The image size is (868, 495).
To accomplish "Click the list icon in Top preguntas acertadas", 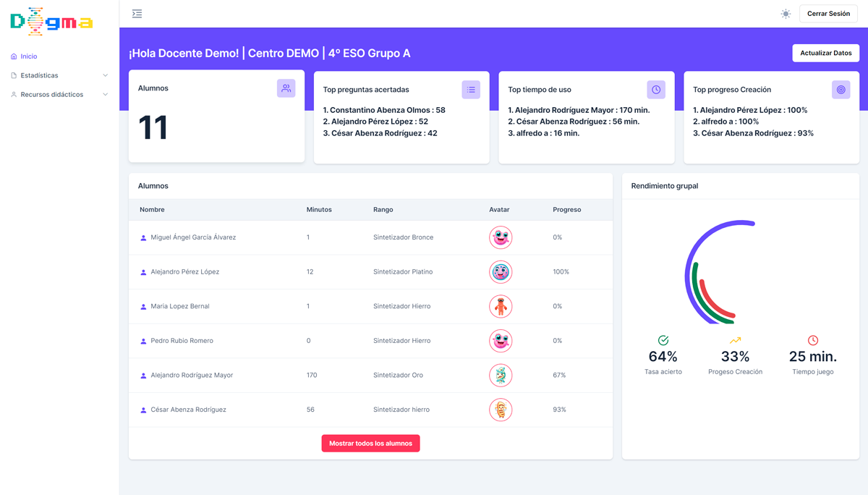I will (x=471, y=90).
